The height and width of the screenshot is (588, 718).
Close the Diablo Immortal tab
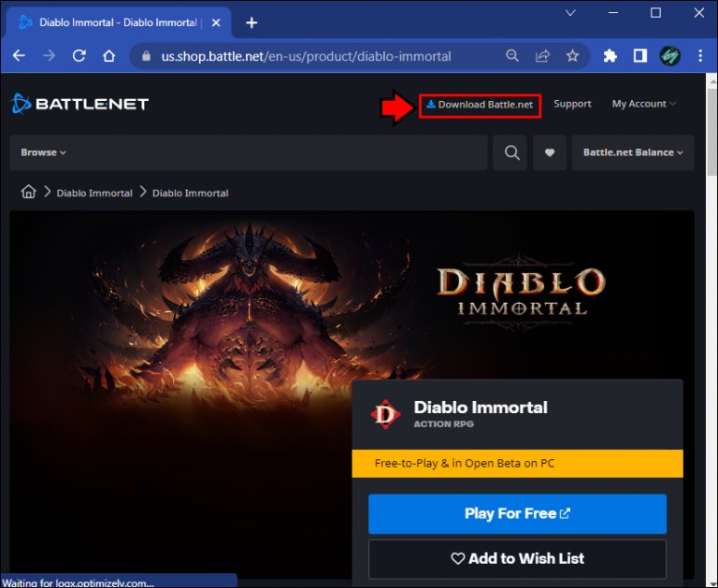click(x=216, y=22)
